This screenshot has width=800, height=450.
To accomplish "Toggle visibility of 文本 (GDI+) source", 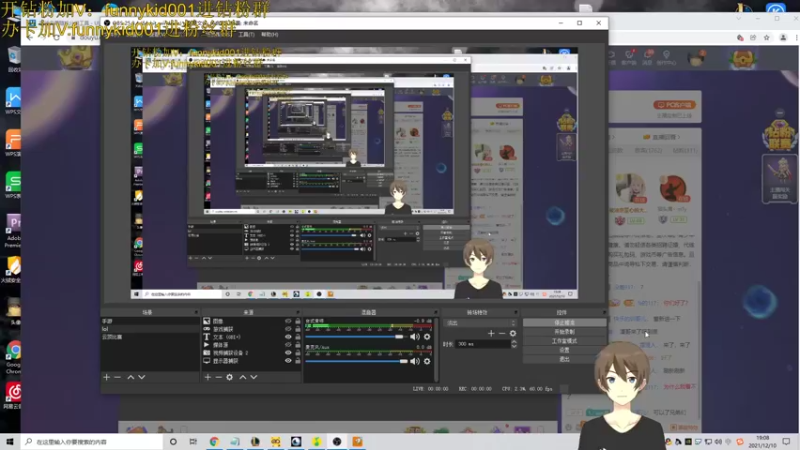I will tap(288, 337).
